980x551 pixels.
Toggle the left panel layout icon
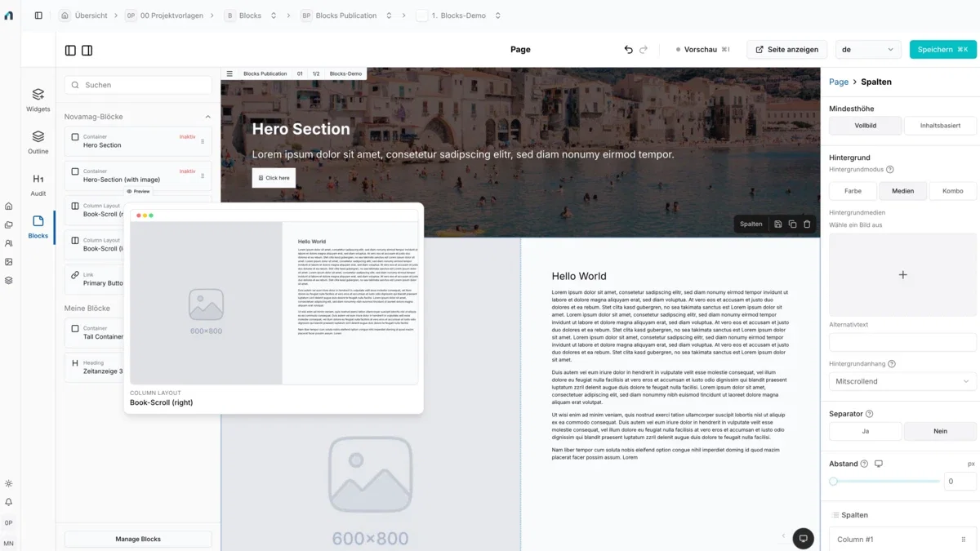click(70, 50)
